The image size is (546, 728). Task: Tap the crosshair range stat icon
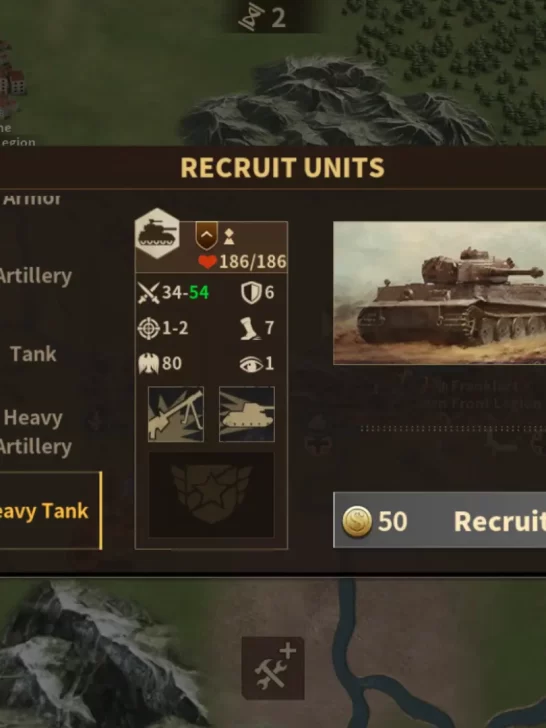pos(149,328)
